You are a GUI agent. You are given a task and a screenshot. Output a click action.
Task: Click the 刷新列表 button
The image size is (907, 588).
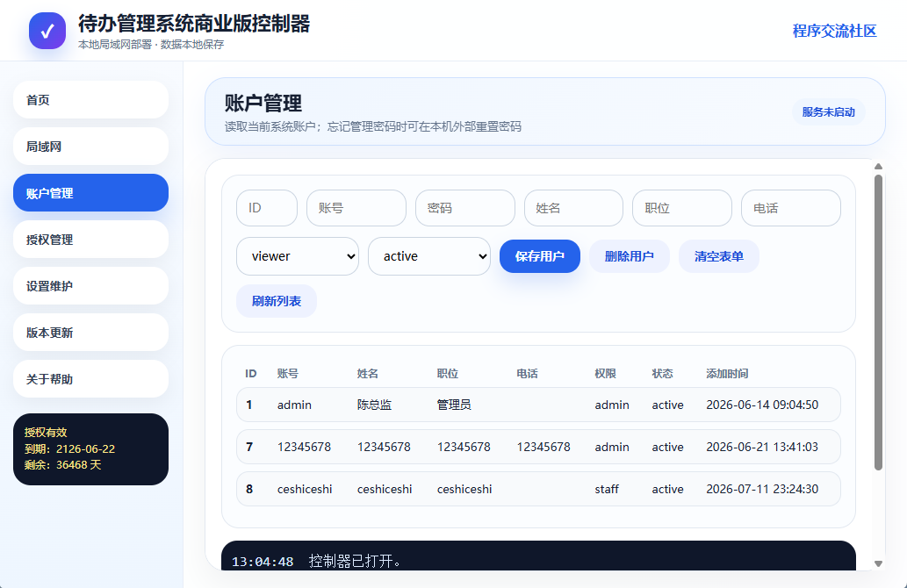[x=277, y=301]
